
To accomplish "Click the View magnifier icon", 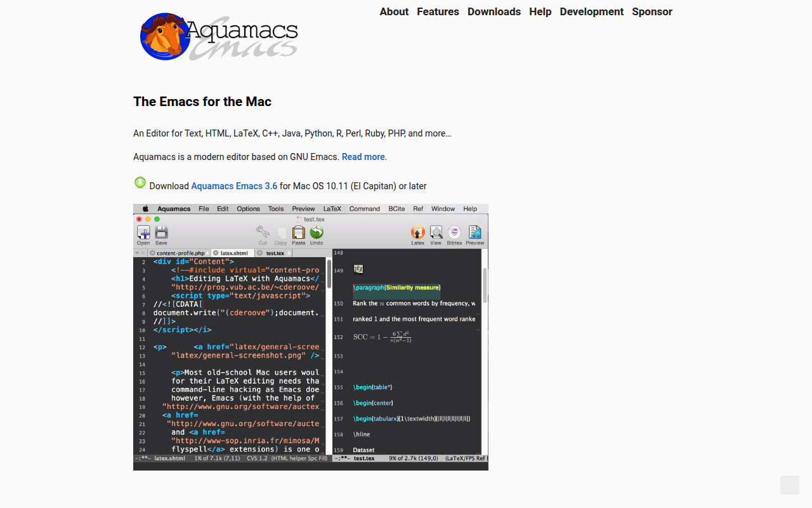I will [436, 232].
